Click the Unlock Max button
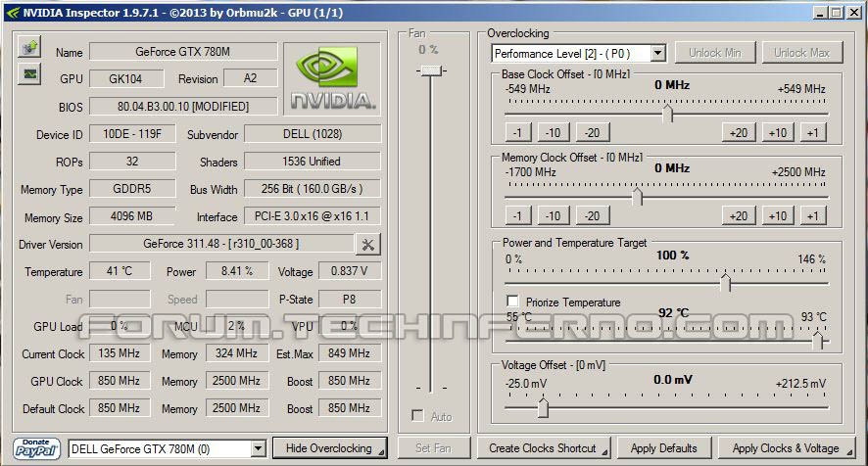 click(802, 53)
